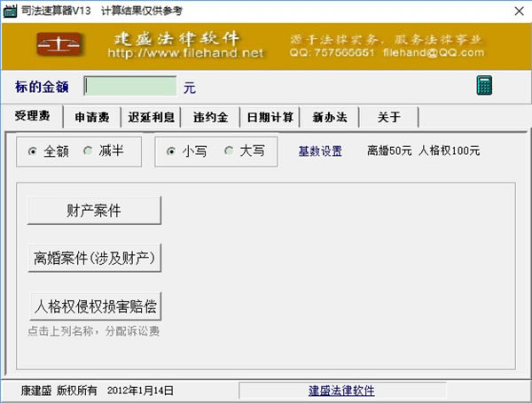This screenshot has height=403, width=532.
Task: Click the 标的金额 label
Action: pos(42,87)
